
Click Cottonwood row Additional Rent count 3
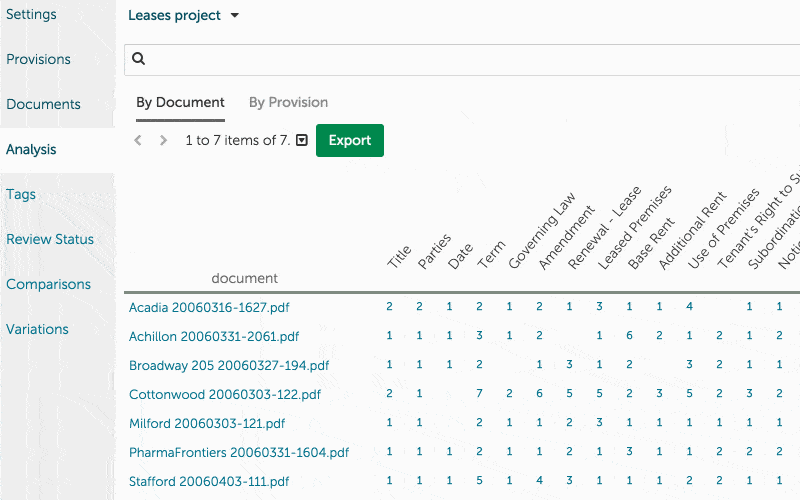click(659, 394)
